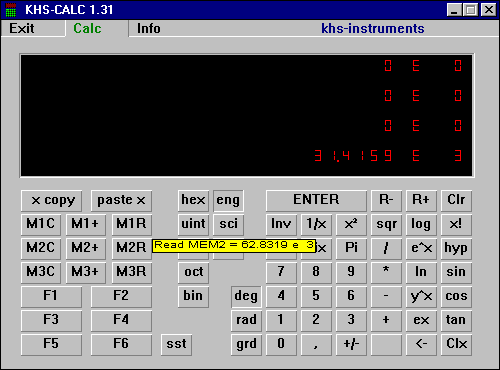Square the value with x² key
Viewport: 500px width, 370px height.
click(351, 224)
